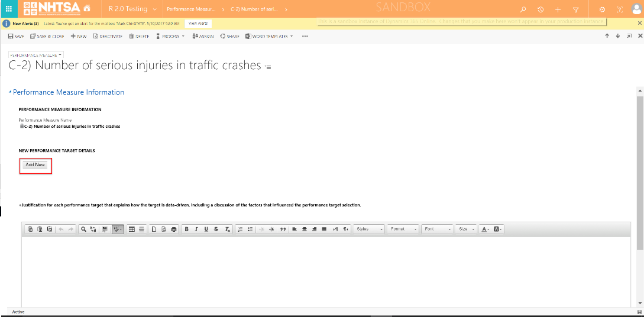Open the user profile avatar
644x317 pixels.
tap(636, 9)
